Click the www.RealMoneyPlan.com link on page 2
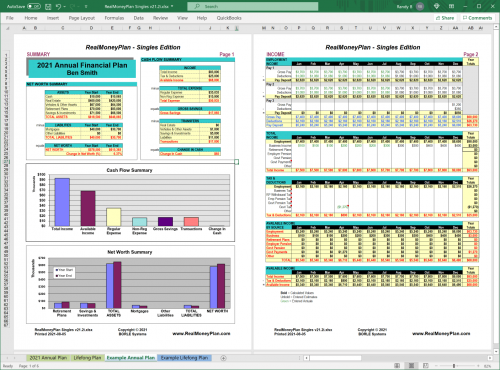 [x=441, y=333]
